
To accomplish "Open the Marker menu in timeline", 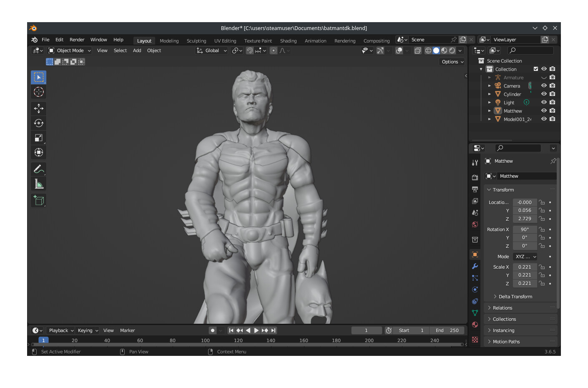I will pyautogui.click(x=127, y=330).
